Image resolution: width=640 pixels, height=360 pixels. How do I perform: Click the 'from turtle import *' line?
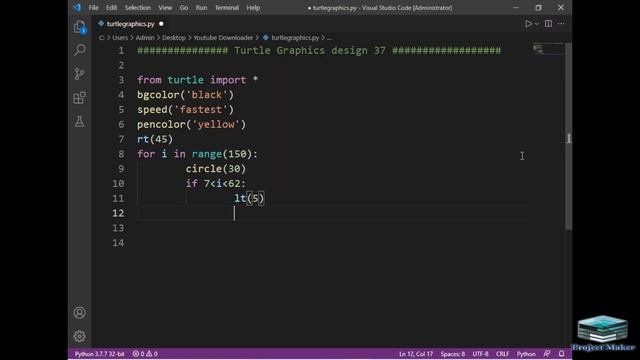198,80
